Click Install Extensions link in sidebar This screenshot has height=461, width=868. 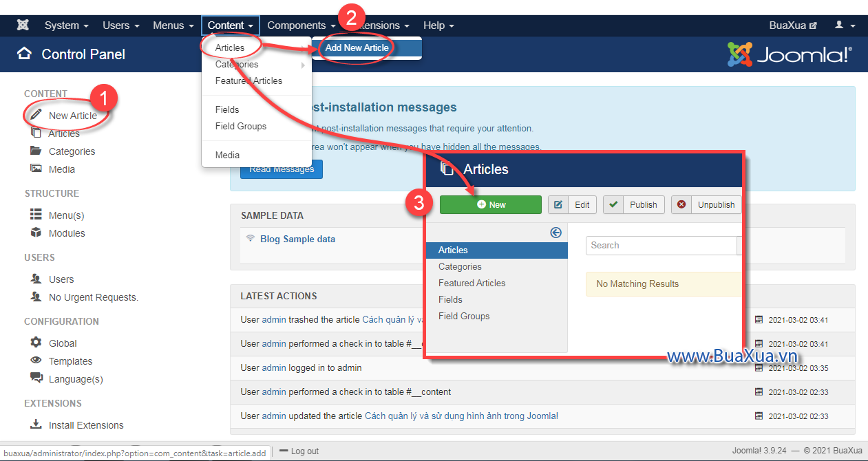[x=86, y=425]
